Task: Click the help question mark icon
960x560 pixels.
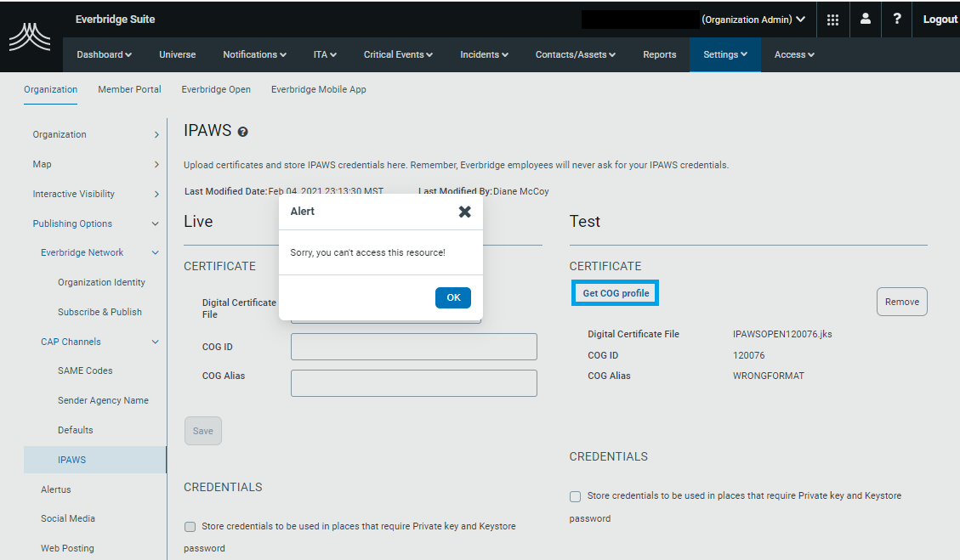Action: pyautogui.click(x=897, y=19)
